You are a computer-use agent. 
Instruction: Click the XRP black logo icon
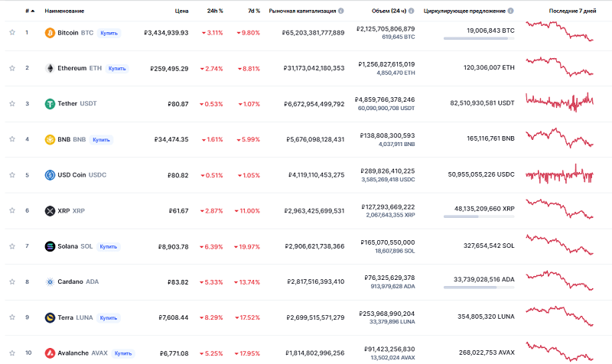(x=50, y=210)
